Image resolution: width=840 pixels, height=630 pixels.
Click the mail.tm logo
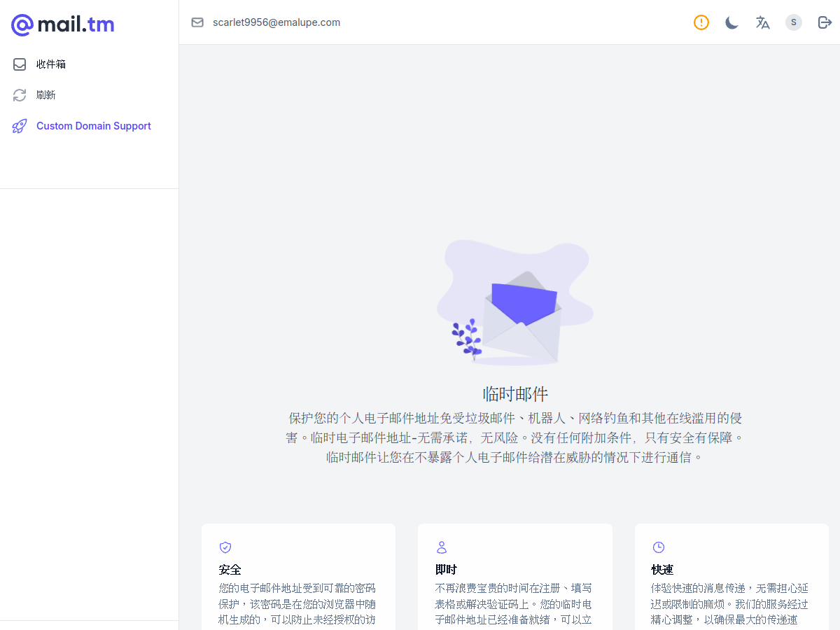coord(62,25)
